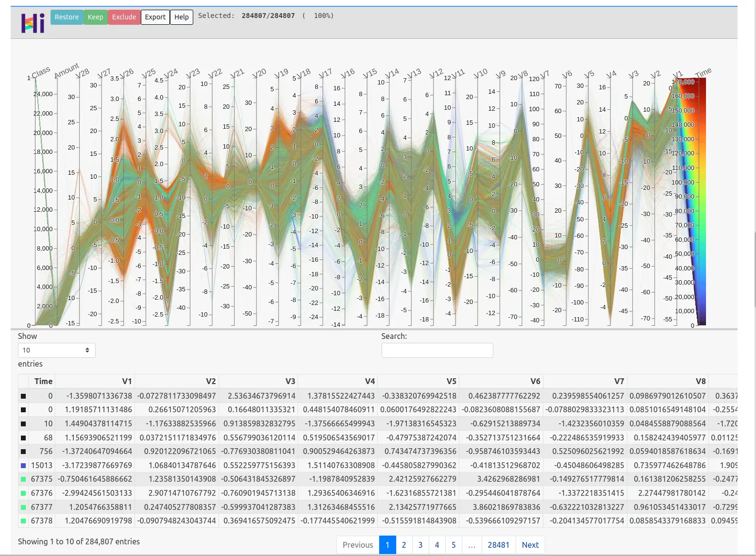Click the Next page link

pos(530,545)
